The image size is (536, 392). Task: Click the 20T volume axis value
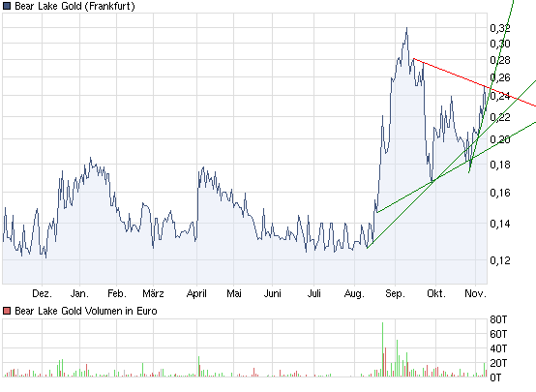[x=498, y=363]
